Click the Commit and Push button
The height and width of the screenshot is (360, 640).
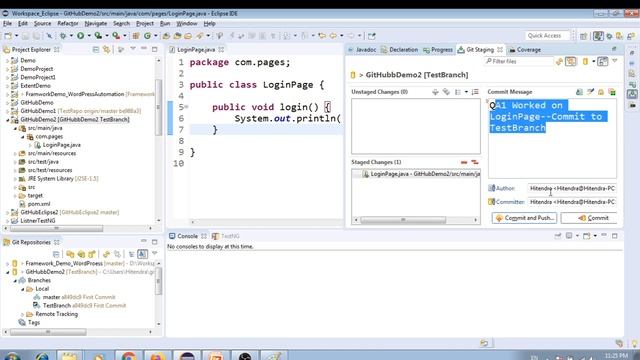pyautogui.click(x=524, y=218)
